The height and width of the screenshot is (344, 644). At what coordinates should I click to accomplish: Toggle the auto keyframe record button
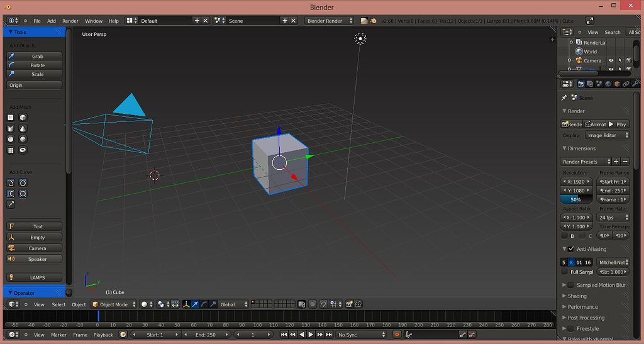pyautogui.click(x=397, y=335)
